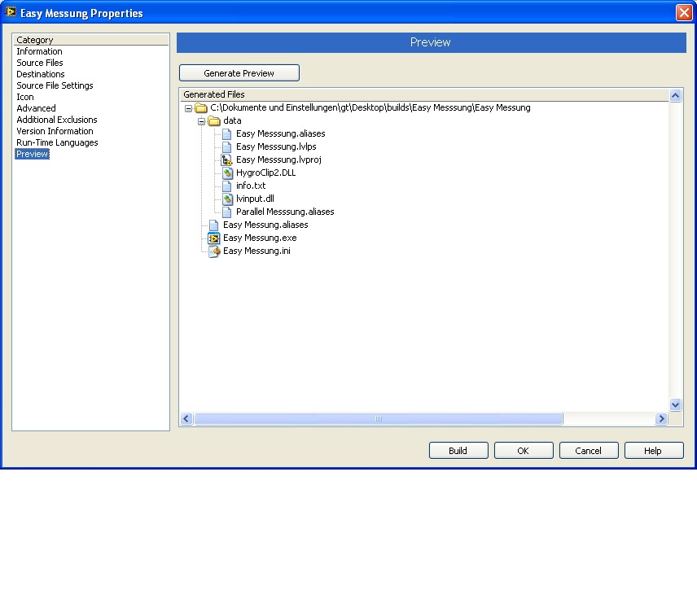Image resolution: width=697 pixels, height=616 pixels.
Task: Select the Easy Messsung.lvproj file name
Action: point(278,159)
